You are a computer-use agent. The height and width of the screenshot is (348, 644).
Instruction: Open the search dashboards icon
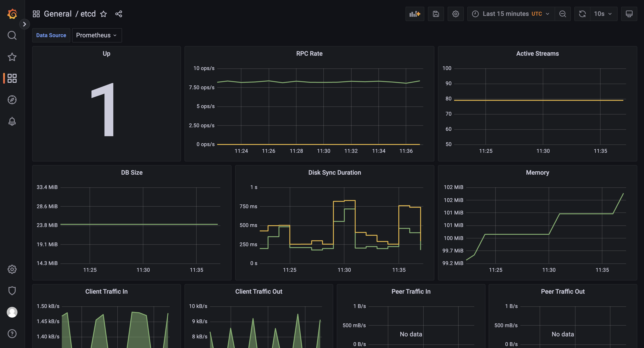coord(12,35)
